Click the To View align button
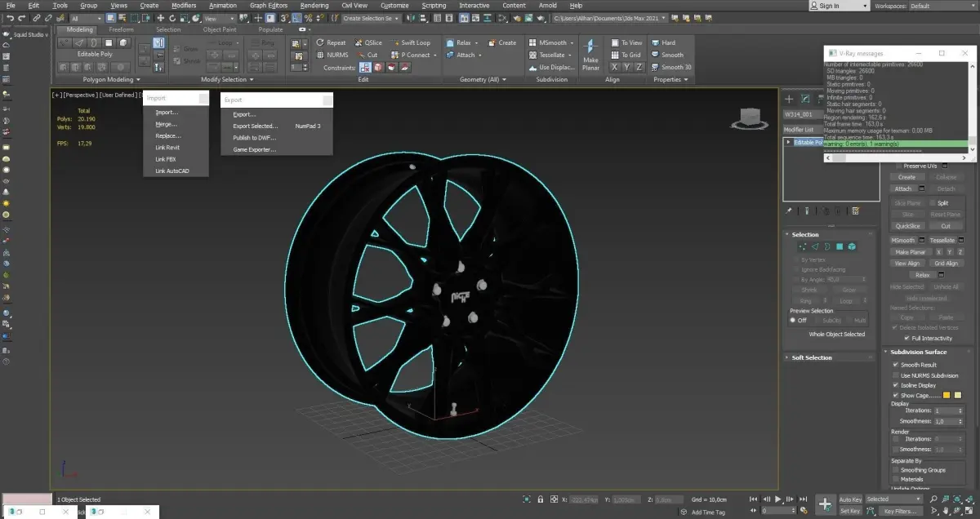 coord(626,42)
